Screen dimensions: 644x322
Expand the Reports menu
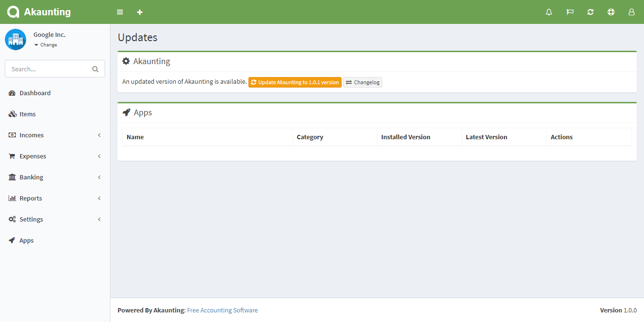[55, 198]
